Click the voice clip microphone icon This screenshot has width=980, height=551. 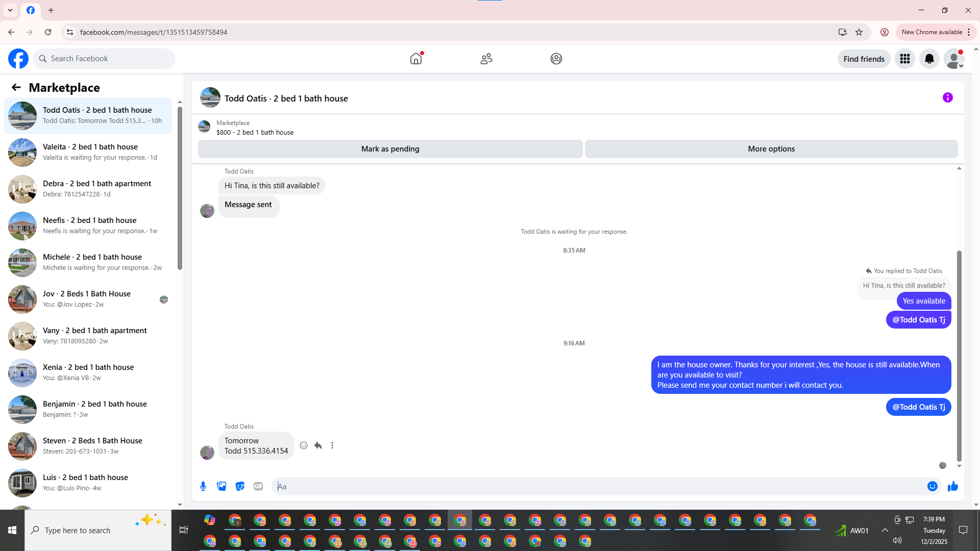pos(203,486)
